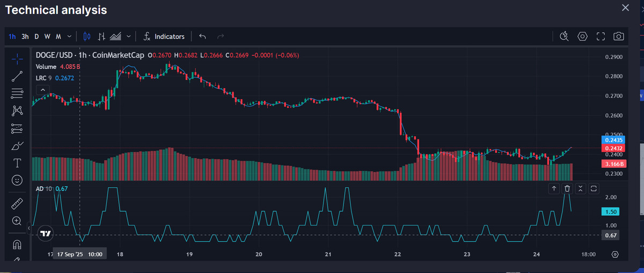
Task: Toggle maximize on the AD pane
Action: pyautogui.click(x=594, y=188)
